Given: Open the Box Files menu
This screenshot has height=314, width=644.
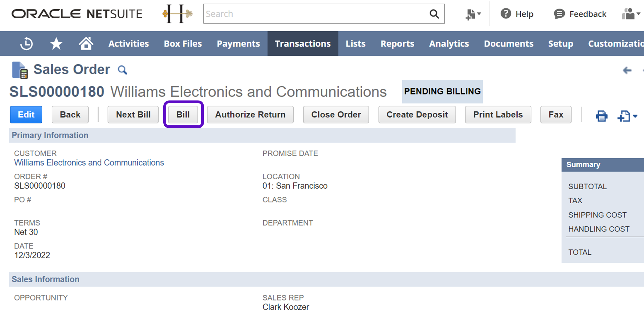Looking at the screenshot, I should [183, 44].
